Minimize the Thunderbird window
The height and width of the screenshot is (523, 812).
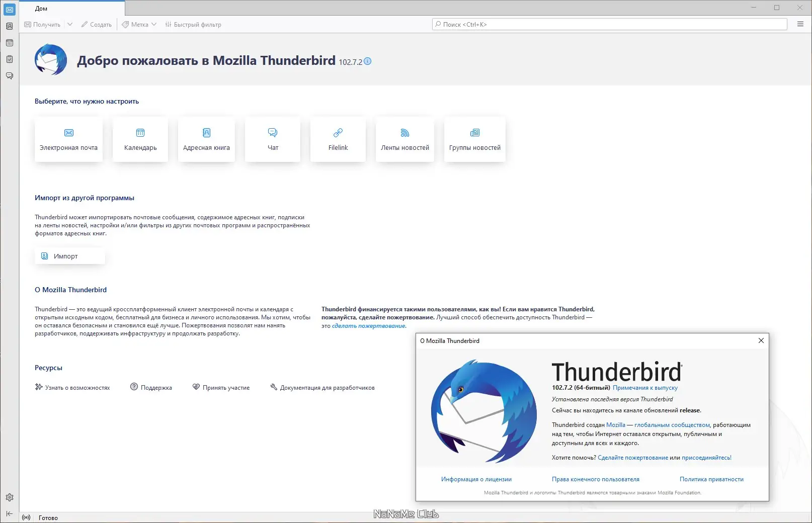pos(754,8)
